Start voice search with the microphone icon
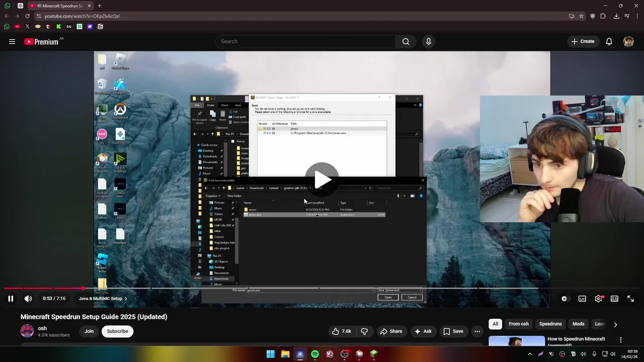This screenshot has width=644, height=362. pyautogui.click(x=429, y=42)
